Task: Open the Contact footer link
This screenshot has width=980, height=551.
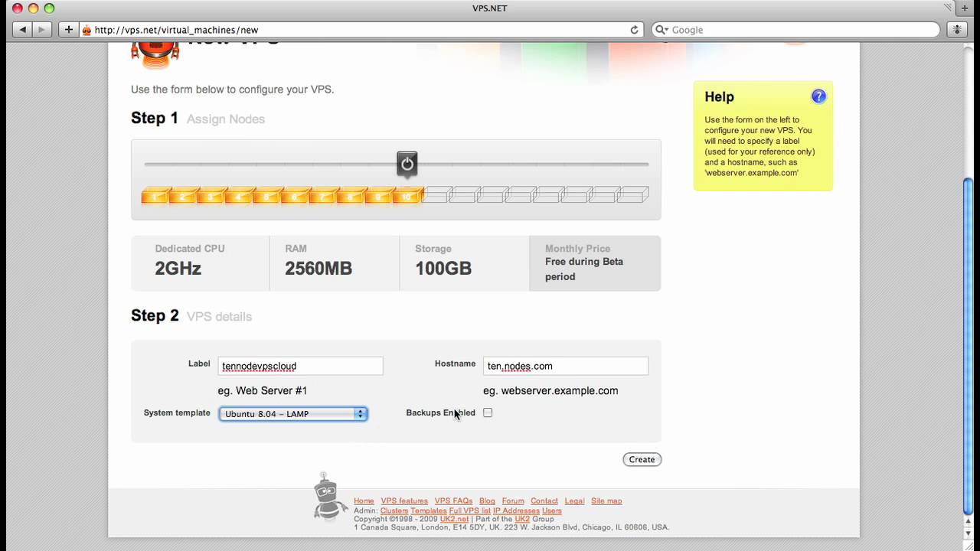Action: 544,500
